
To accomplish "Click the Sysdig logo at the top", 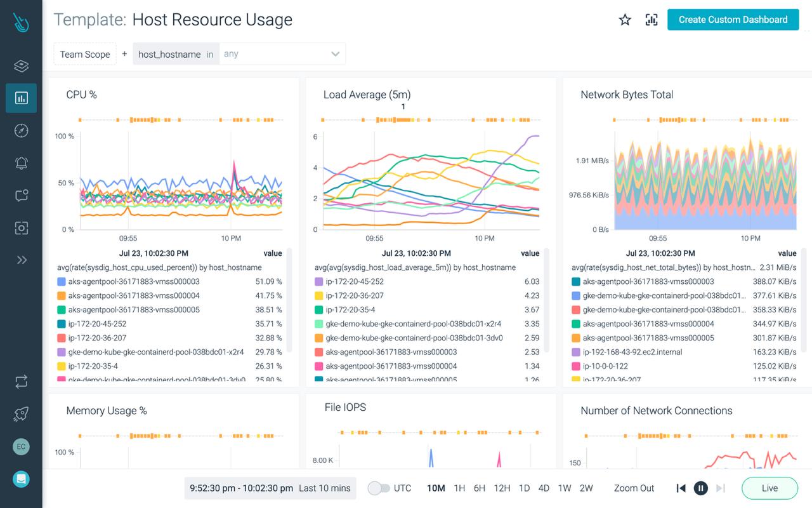I will 19,23.
